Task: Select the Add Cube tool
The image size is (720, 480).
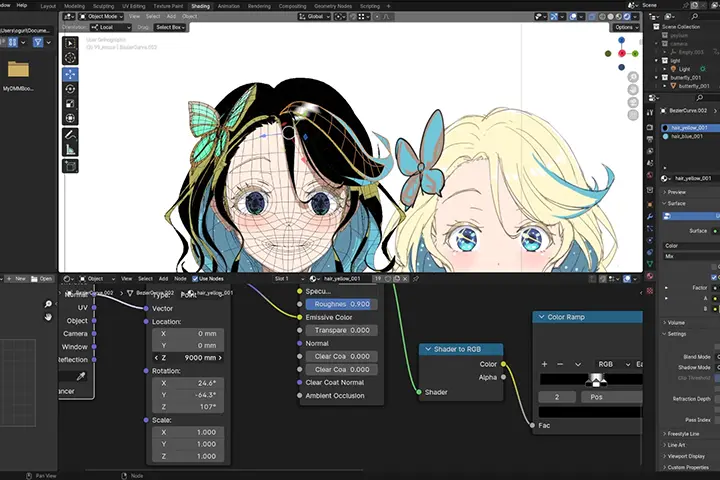Action: 70,166
